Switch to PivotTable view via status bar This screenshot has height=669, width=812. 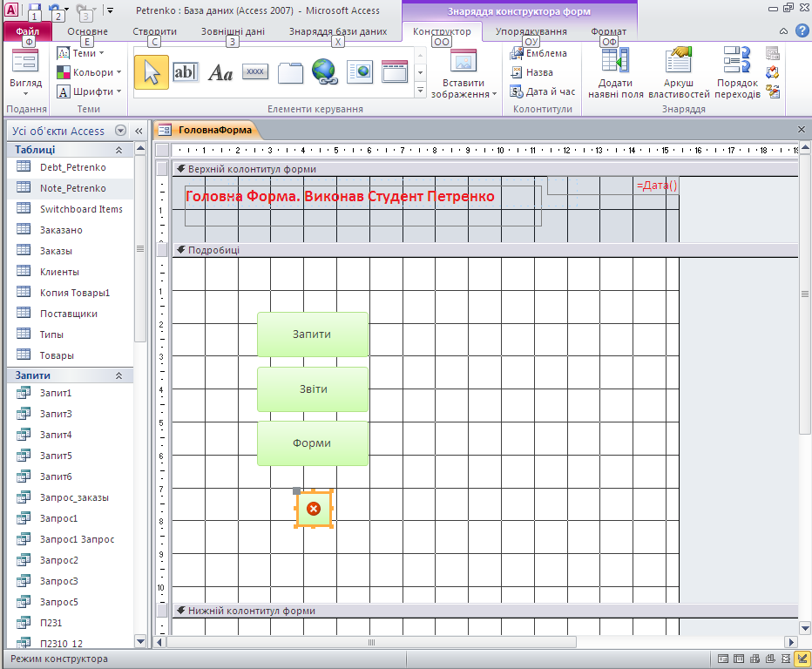point(754,659)
